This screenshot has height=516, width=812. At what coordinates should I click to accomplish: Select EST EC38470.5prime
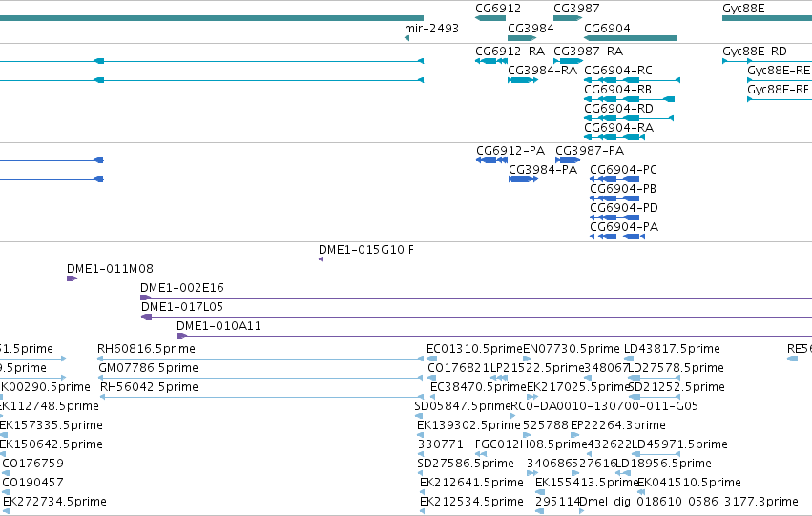pos(478,387)
